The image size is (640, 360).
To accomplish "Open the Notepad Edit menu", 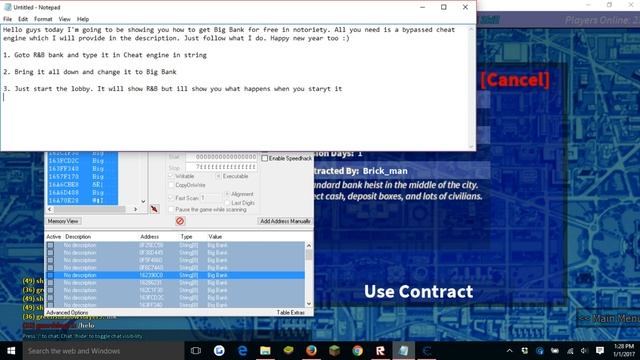I will [23, 19].
